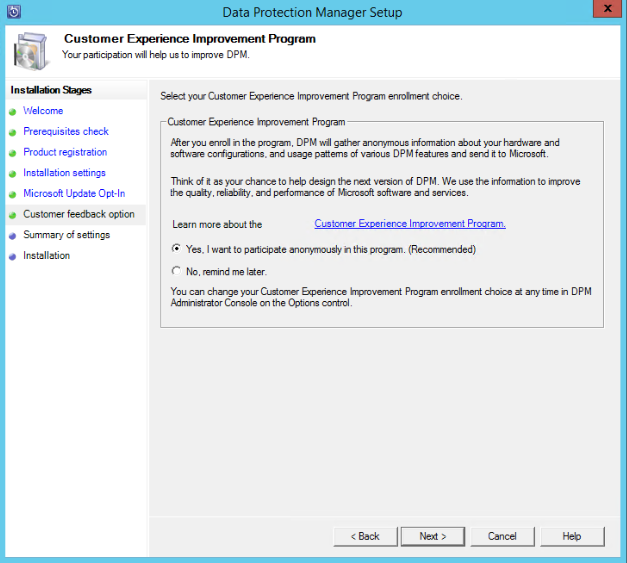The image size is (627, 563).
Task: Select the Microsoft Update Opt-In stage
Action: tap(74, 194)
